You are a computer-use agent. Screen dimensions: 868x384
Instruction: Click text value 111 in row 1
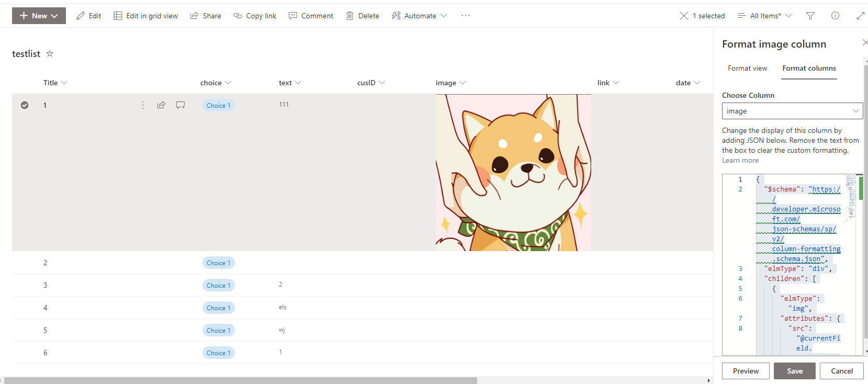tap(284, 104)
